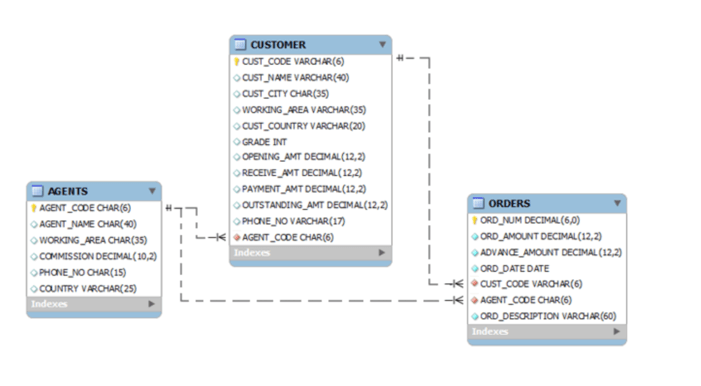Click the crow's foot connector at CUSTOMER AGENT_CODE

220,237
